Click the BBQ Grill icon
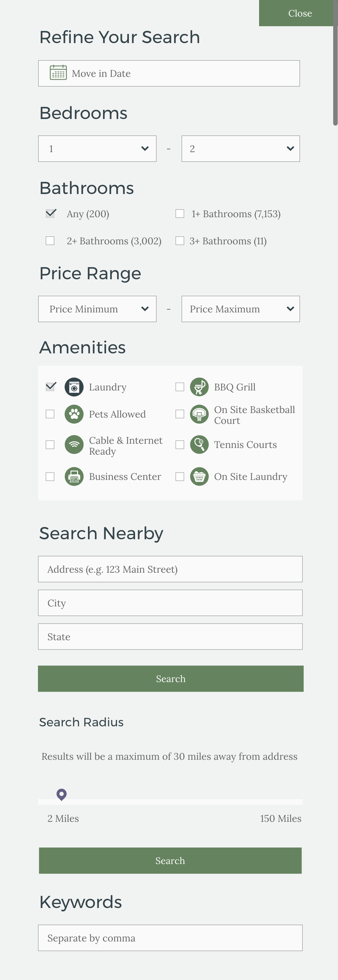Viewport: 338px width, 980px height. tap(199, 387)
